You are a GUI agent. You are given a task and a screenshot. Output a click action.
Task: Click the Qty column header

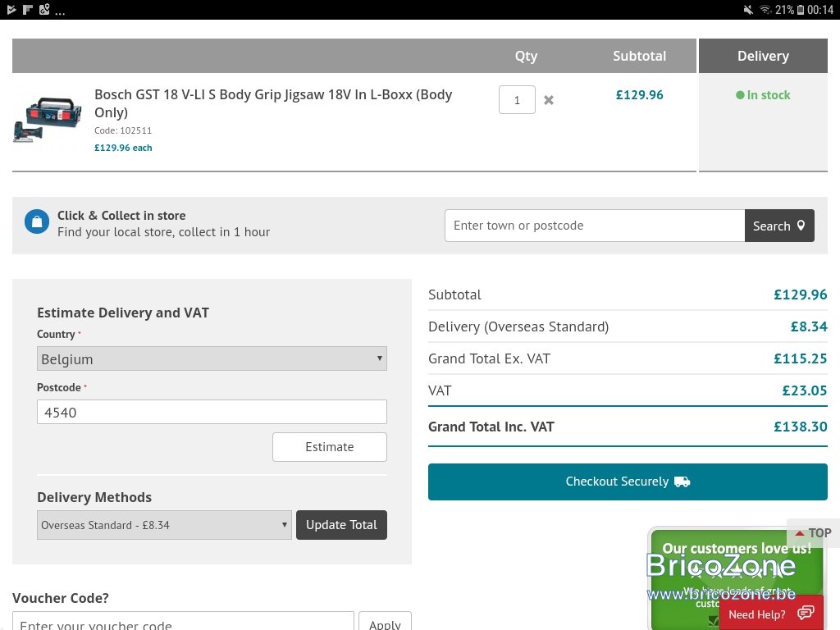pos(526,56)
